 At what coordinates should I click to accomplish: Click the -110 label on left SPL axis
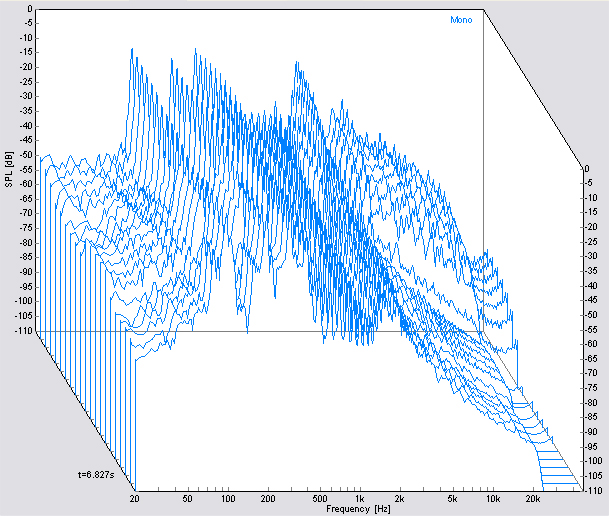tap(24, 331)
